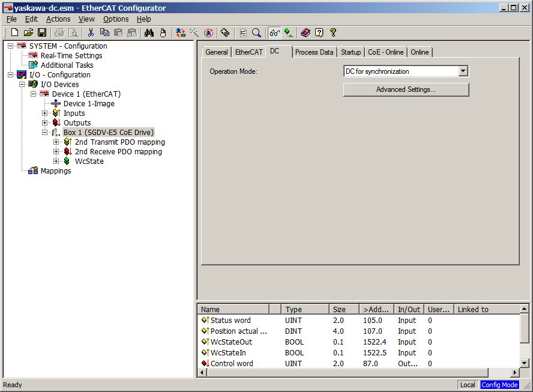Expand the 2nd Transmit PDO mapping node
Screen dimensions: 533x392
click(56, 142)
